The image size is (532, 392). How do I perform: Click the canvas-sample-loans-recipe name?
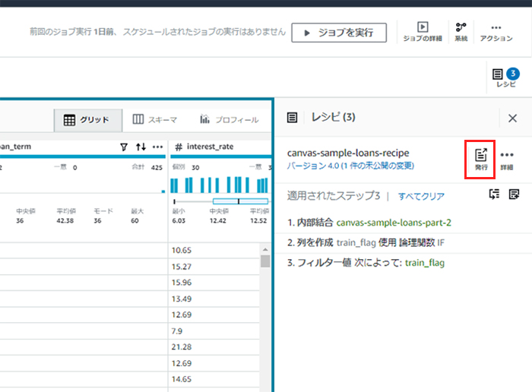point(348,153)
